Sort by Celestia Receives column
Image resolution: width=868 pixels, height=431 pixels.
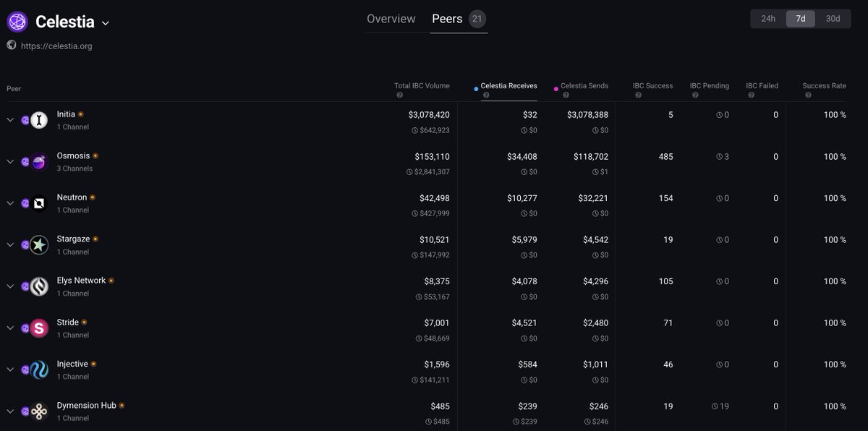point(509,85)
